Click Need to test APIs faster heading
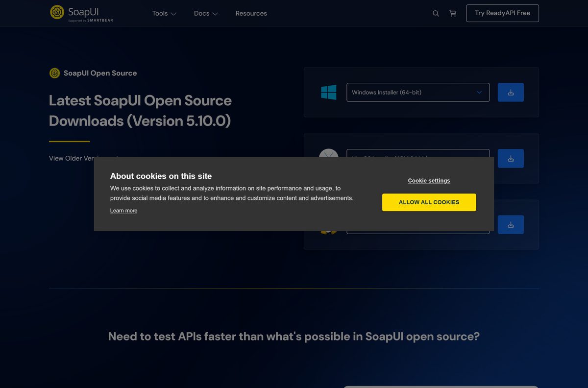The image size is (588, 388). [294, 337]
